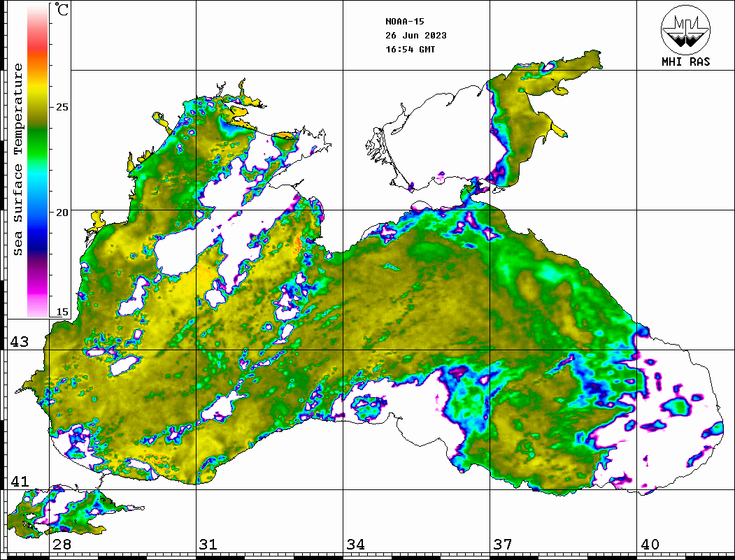
Task: Click the temperature color scale bar
Action: coord(38,161)
